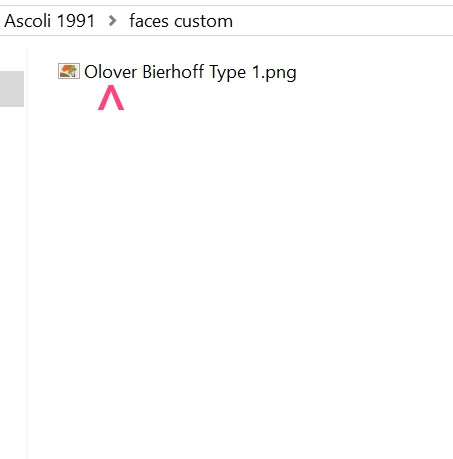Select the gray highlighted navigation pane item
The width and height of the screenshot is (453, 459).
[x=12, y=89]
